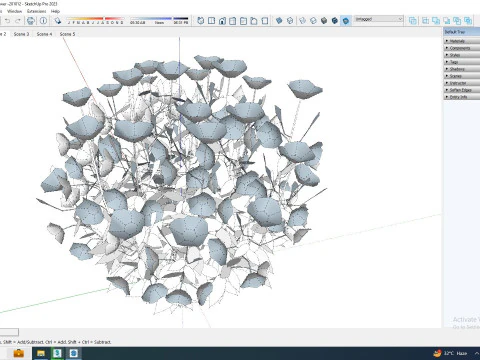Click the Outer Shell solid tool

pyautogui.click(x=413, y=21)
